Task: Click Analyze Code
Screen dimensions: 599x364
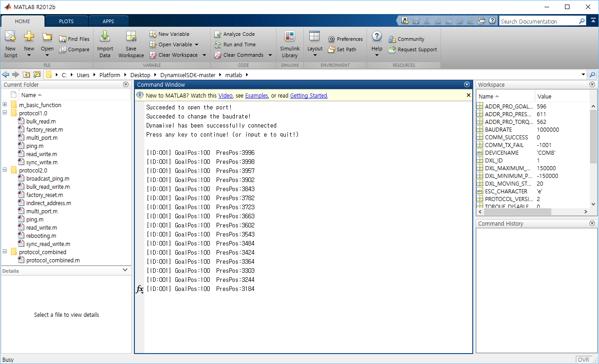Action: point(234,34)
